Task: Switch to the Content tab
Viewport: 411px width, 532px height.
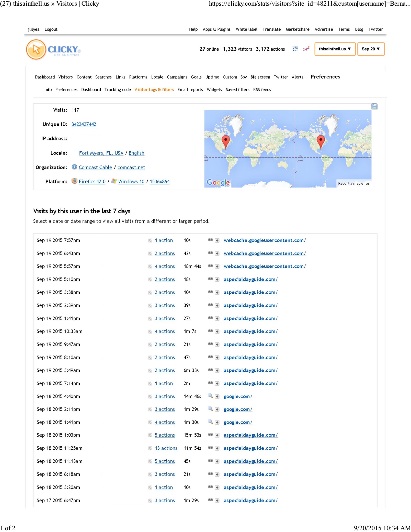Action: point(84,77)
